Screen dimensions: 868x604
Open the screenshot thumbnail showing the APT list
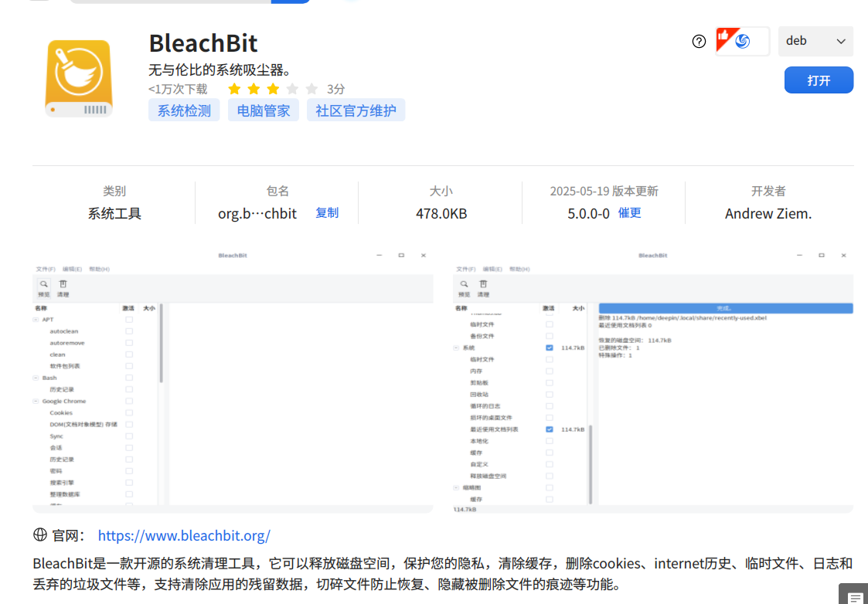(x=233, y=381)
